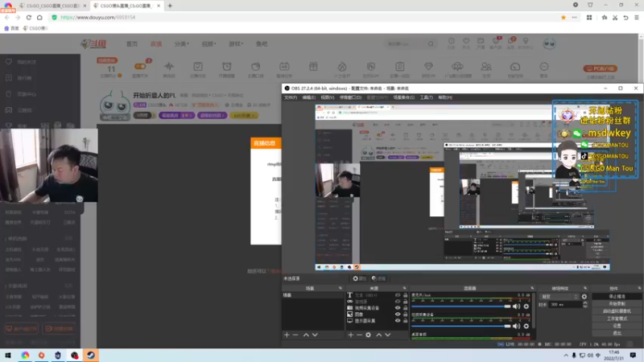The height and width of the screenshot is (362, 644).
Task: Remove the selected source with the minus button in OBS Sources panel
Action: 359,335
